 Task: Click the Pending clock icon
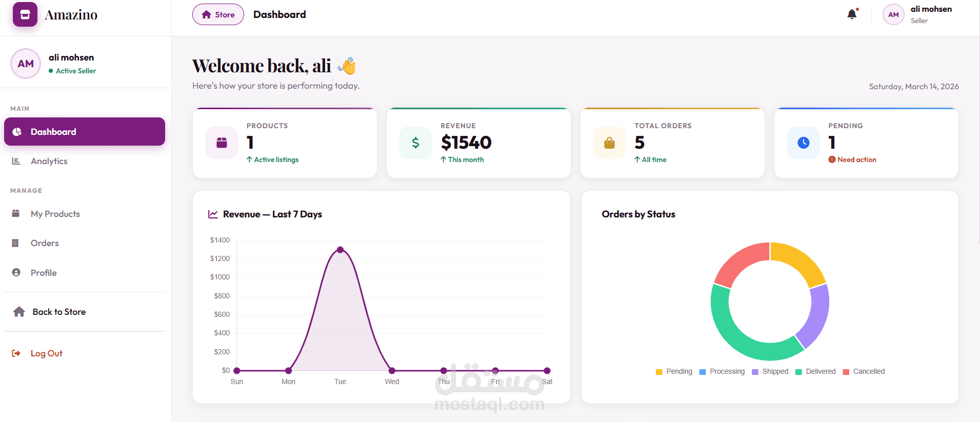click(803, 143)
